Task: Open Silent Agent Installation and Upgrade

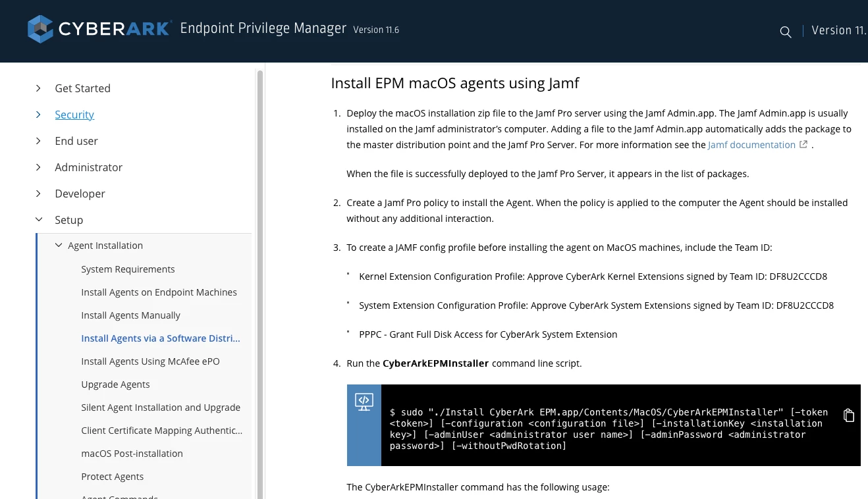Action: [161, 407]
